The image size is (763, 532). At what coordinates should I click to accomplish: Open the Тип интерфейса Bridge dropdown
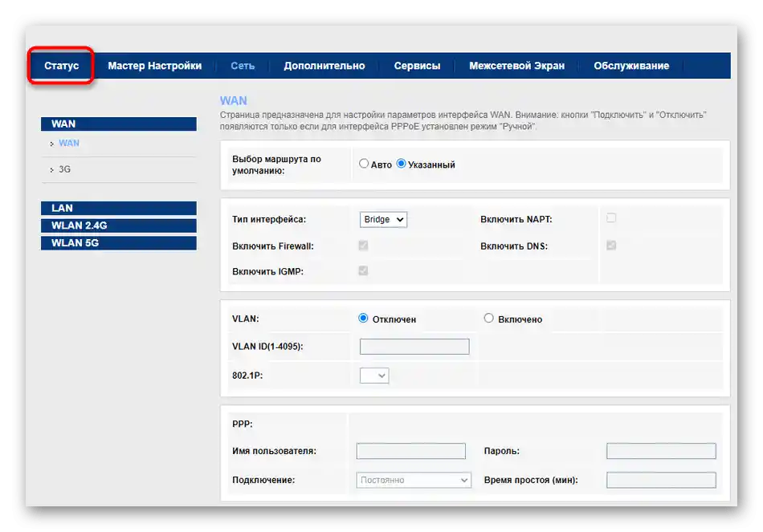click(x=383, y=219)
